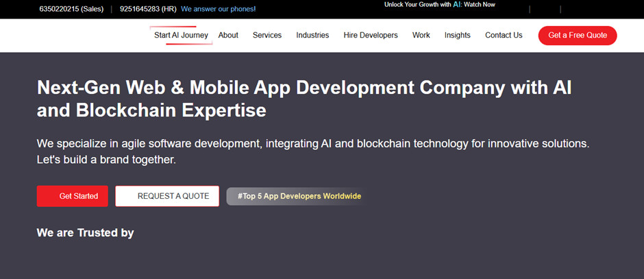The image size is (644, 279).
Task: Open the Industries menu
Action: [x=312, y=35]
